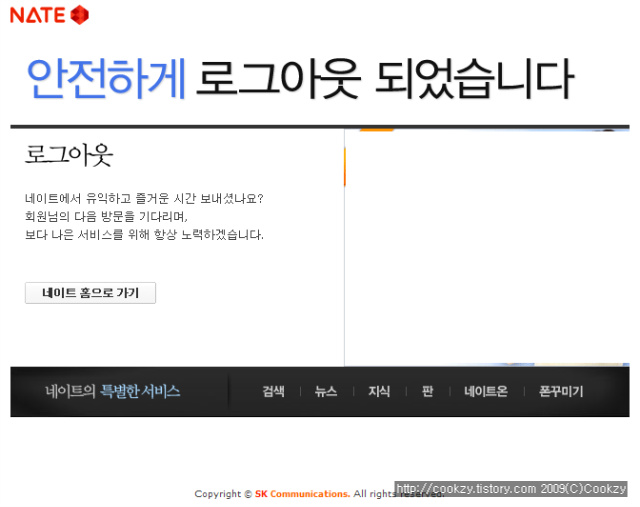The width and height of the screenshot is (640, 507).
Task: Click text 보다 나은 서비스를 위해 항상 노력하겠습니다.
Action: pos(144,234)
